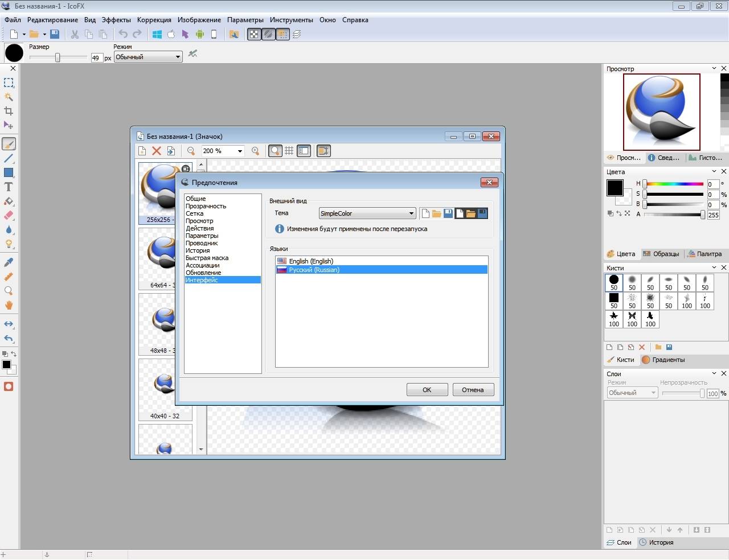Image resolution: width=729 pixels, height=560 pixels.
Task: Open the Тема SimpleColor dropdown
Action: [x=367, y=213]
